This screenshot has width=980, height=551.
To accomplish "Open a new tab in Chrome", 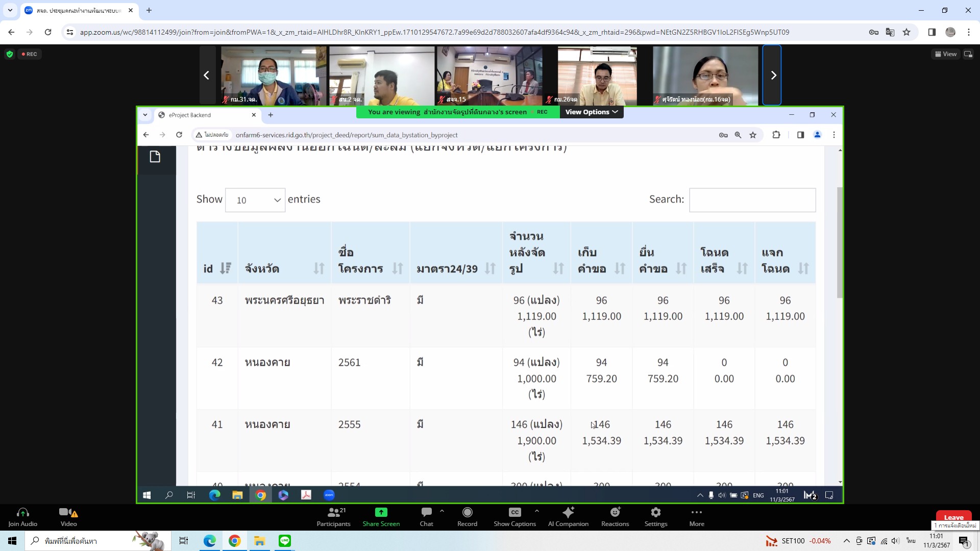I will [x=149, y=10].
